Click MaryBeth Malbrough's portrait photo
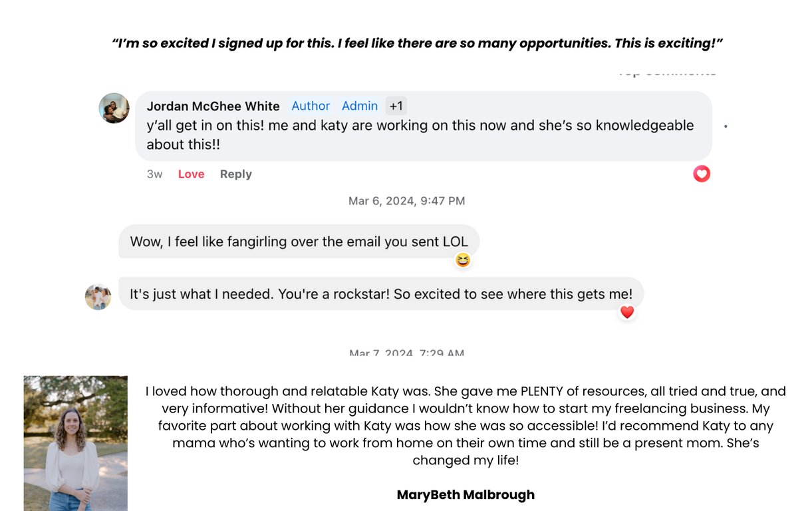This screenshot has width=812, height=511. [x=76, y=443]
